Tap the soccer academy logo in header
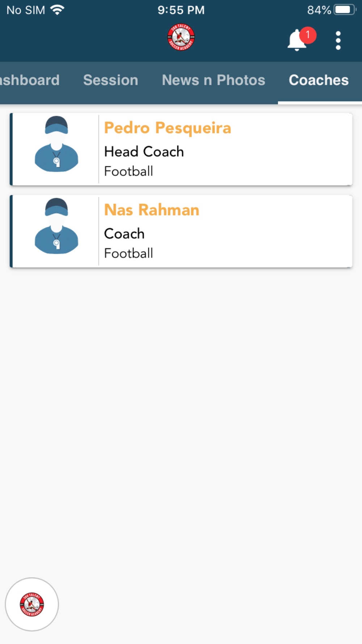The height and width of the screenshot is (644, 362). click(x=181, y=37)
